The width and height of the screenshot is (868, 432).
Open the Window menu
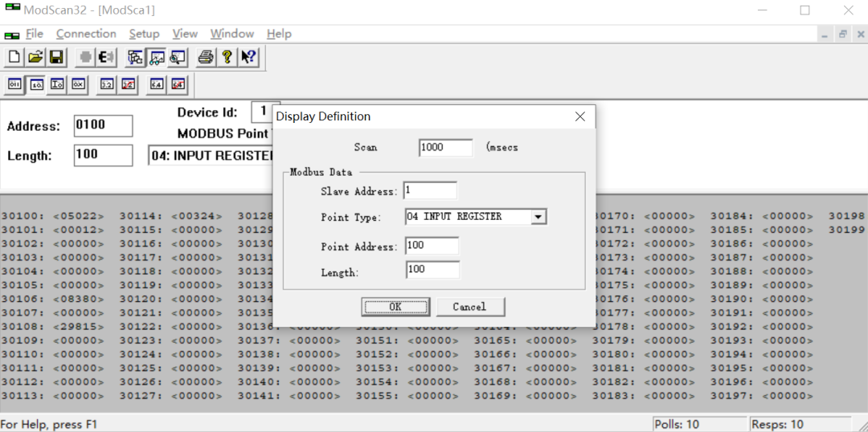point(232,34)
